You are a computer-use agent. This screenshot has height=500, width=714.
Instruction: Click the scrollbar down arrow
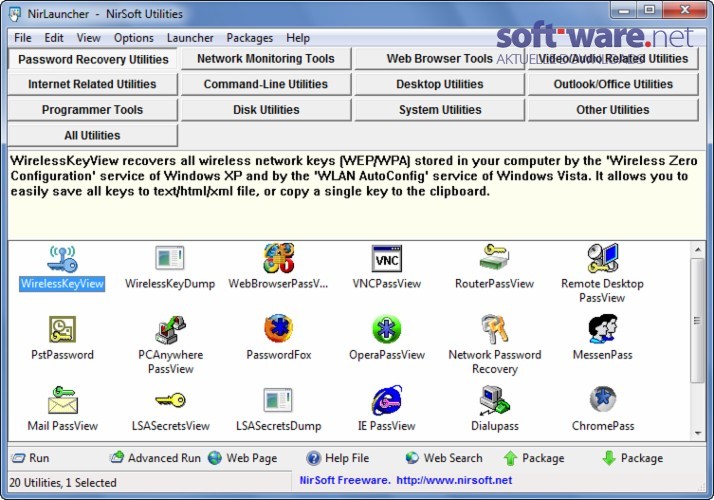pyautogui.click(x=698, y=433)
